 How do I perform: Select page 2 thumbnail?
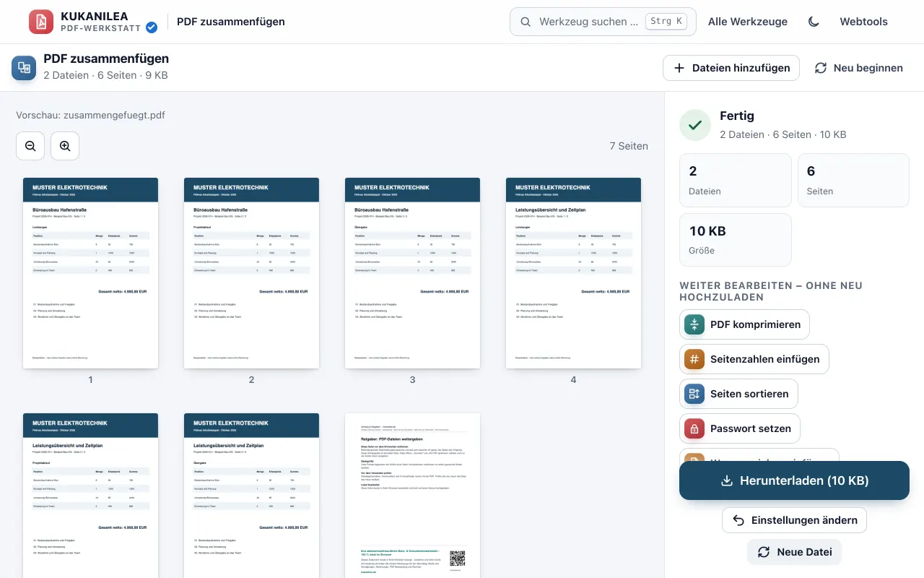251,273
